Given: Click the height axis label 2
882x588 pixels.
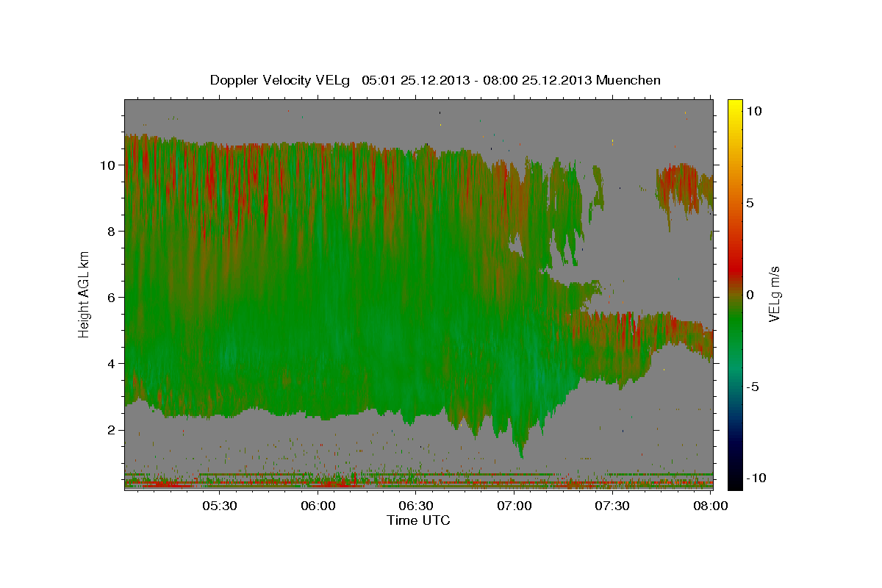Looking at the screenshot, I should (112, 430).
